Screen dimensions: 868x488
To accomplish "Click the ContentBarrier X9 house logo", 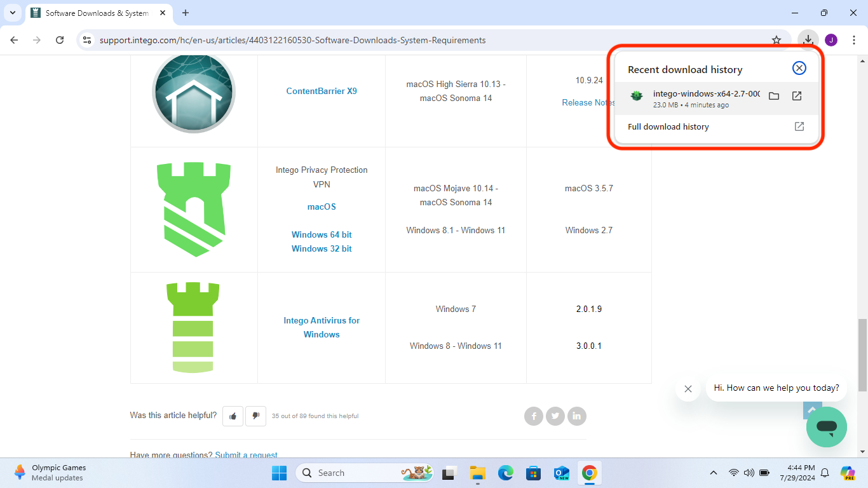I will [x=194, y=92].
